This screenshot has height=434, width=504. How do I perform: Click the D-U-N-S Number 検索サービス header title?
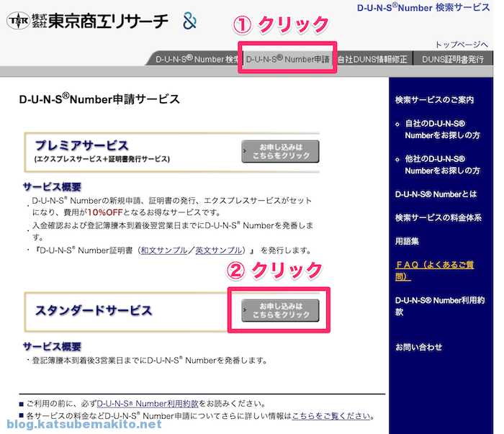(x=423, y=7)
